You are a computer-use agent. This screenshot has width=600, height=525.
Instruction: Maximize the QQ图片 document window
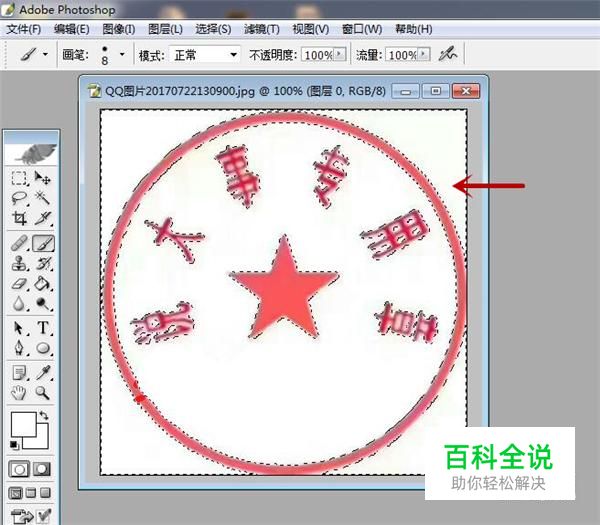tap(435, 91)
